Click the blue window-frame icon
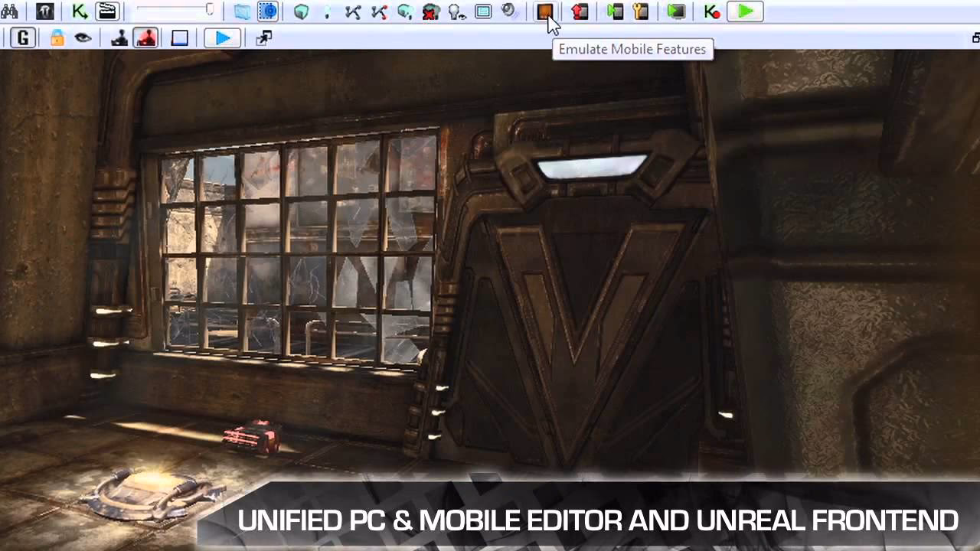The width and height of the screenshot is (980, 551). [483, 11]
